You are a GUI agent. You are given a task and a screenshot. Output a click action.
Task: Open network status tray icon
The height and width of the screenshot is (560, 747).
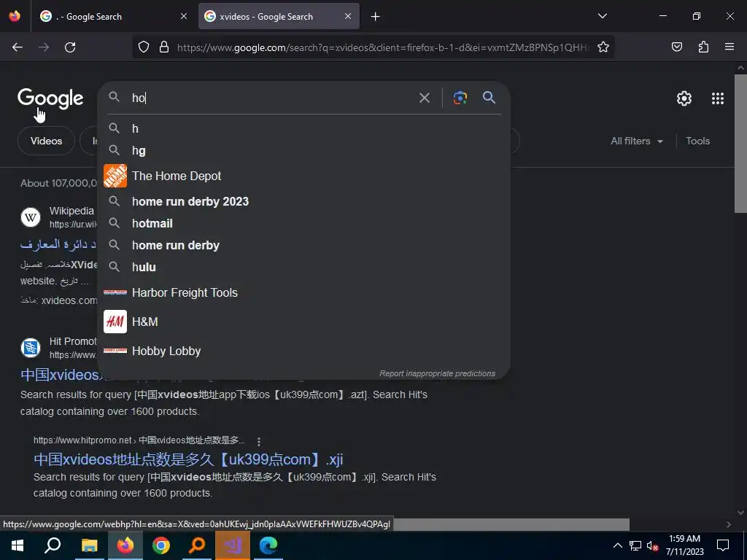[x=635, y=545]
